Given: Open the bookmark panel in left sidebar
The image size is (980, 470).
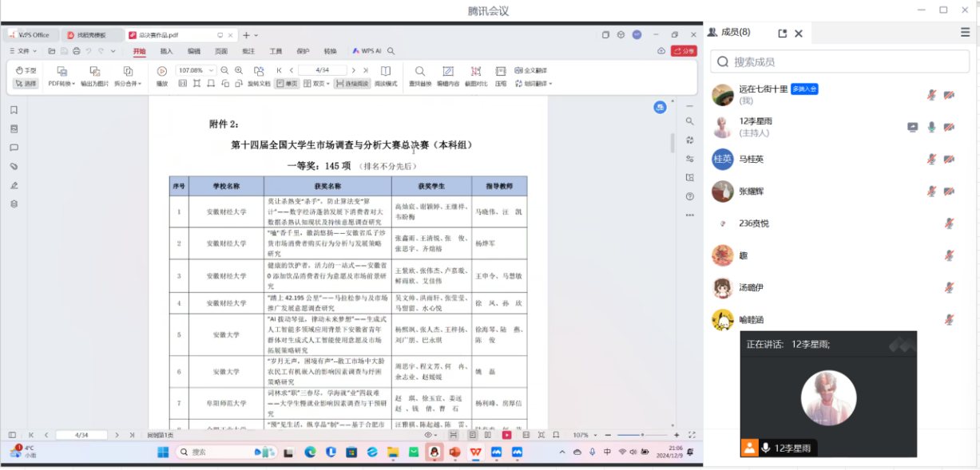Looking at the screenshot, I should click(x=14, y=110).
